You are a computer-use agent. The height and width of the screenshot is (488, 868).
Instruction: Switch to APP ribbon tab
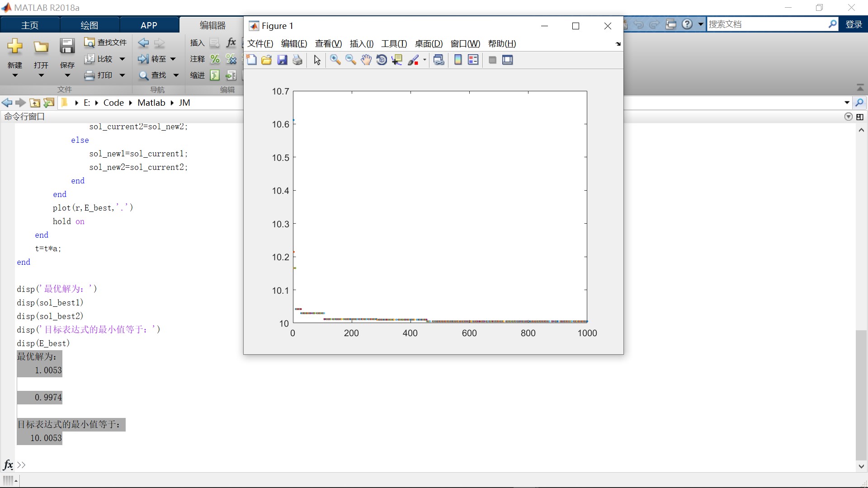coord(149,25)
